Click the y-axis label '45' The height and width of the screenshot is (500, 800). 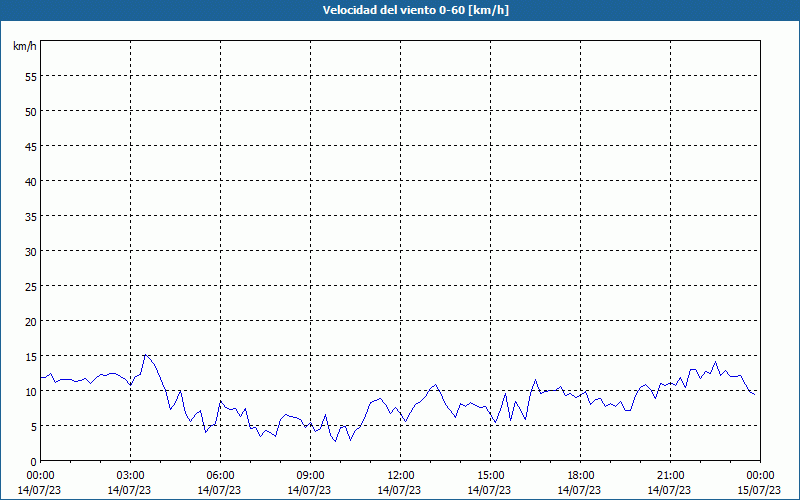pyautogui.click(x=31, y=146)
